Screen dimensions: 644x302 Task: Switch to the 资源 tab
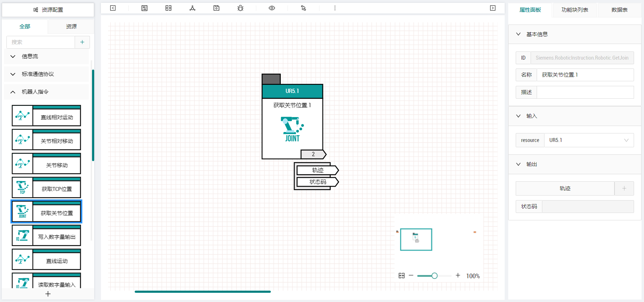coord(71,27)
